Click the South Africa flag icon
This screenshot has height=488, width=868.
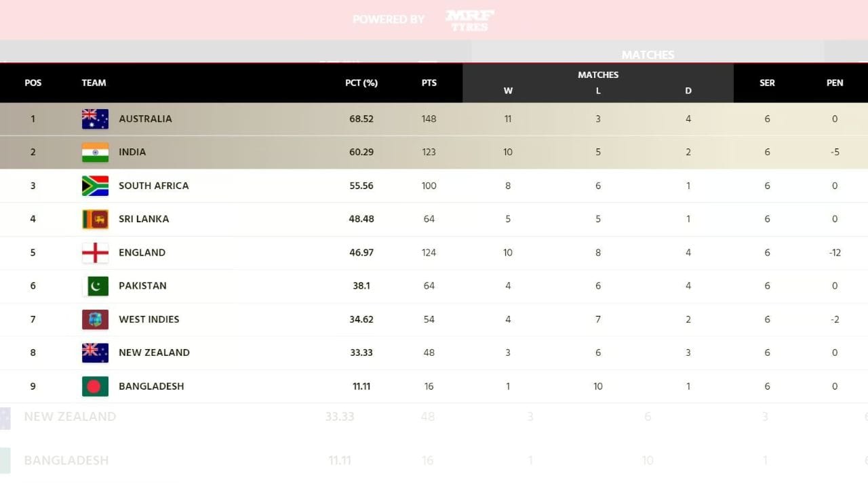[x=95, y=186]
